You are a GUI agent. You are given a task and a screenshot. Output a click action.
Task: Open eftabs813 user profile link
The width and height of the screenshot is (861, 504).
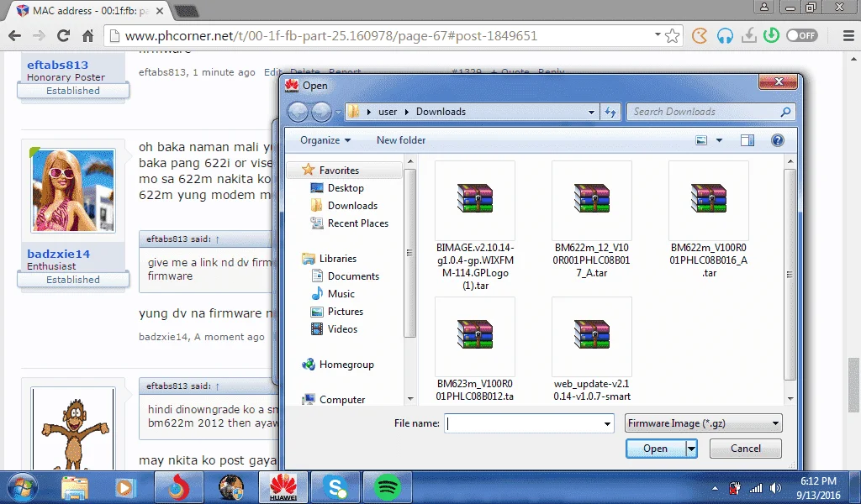58,65
